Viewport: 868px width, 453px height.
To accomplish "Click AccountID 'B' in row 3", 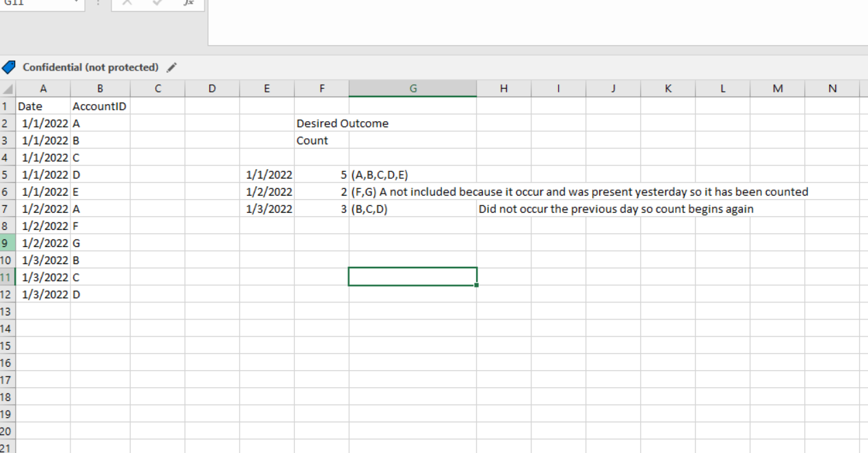I will pos(100,140).
